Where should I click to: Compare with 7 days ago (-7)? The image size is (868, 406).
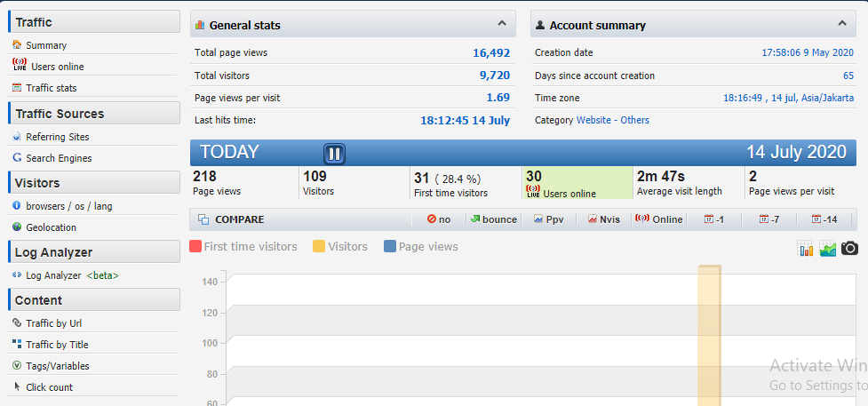click(769, 219)
